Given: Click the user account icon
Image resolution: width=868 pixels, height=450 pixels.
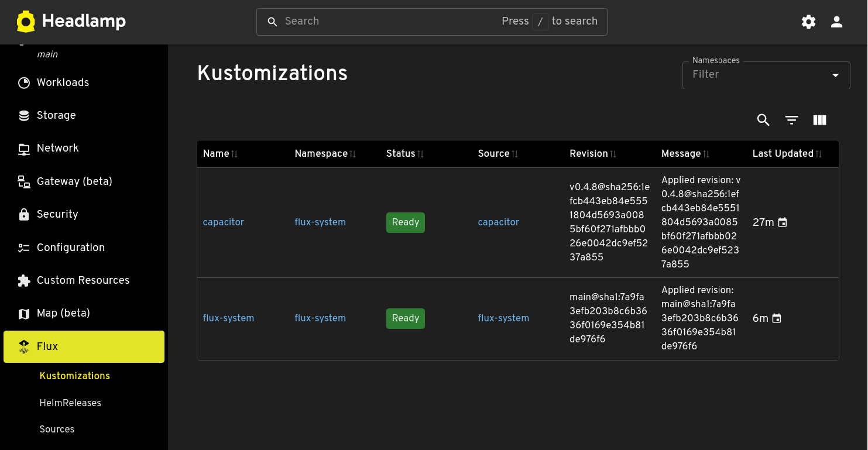Looking at the screenshot, I should 836,22.
